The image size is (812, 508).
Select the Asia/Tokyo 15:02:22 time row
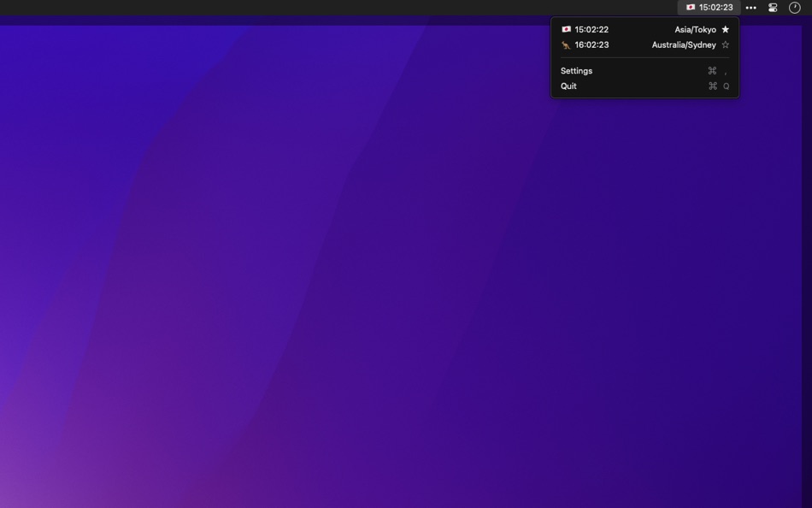point(644,30)
